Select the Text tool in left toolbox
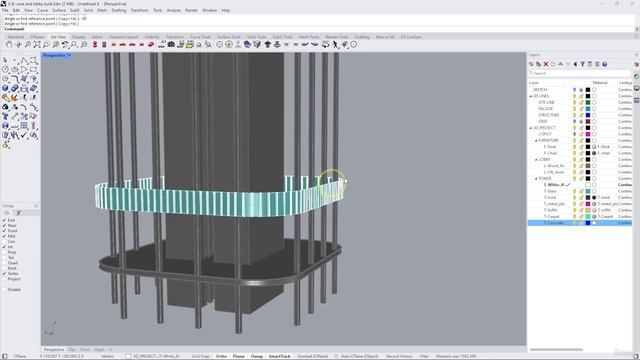The width and height of the screenshot is (640, 360). pos(5,116)
